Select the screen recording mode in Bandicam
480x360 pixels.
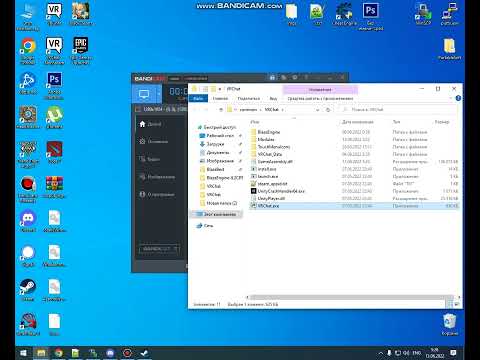click(x=144, y=94)
